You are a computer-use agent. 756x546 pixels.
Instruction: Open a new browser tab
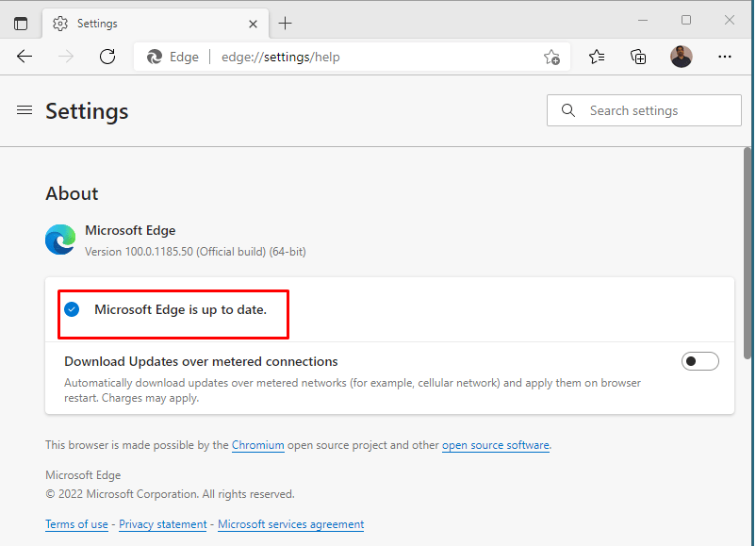[x=286, y=23]
